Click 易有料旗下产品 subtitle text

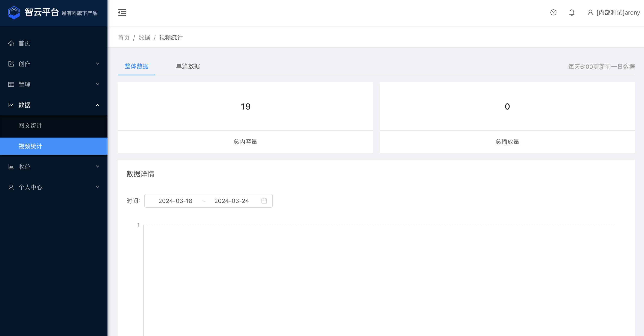[x=79, y=13]
